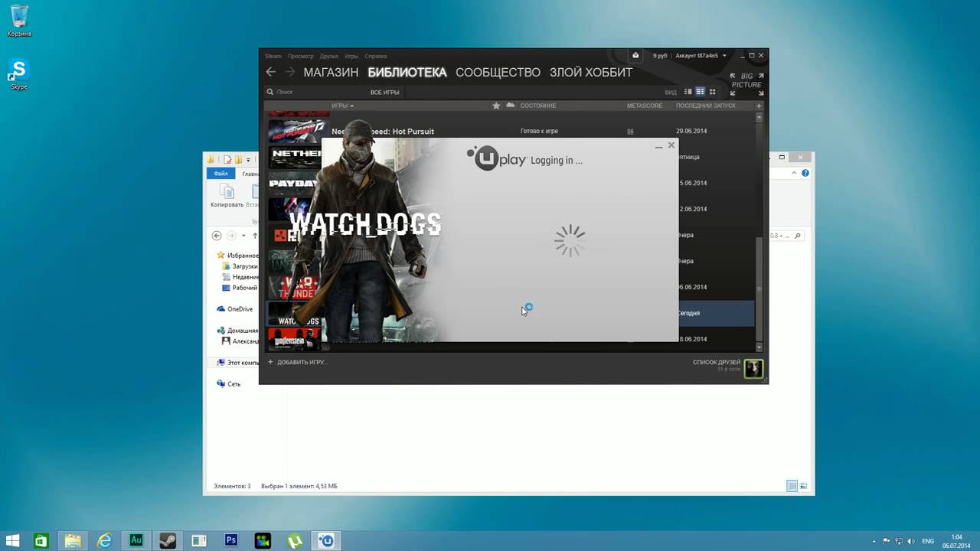980x551 pixels.
Task: Open the Игры menu in Steam
Action: pos(351,56)
